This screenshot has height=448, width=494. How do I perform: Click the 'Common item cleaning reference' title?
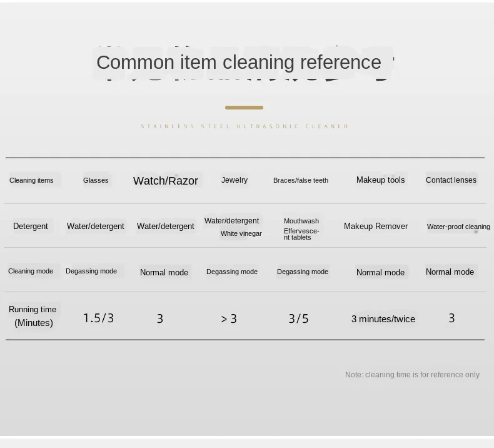coord(239,62)
